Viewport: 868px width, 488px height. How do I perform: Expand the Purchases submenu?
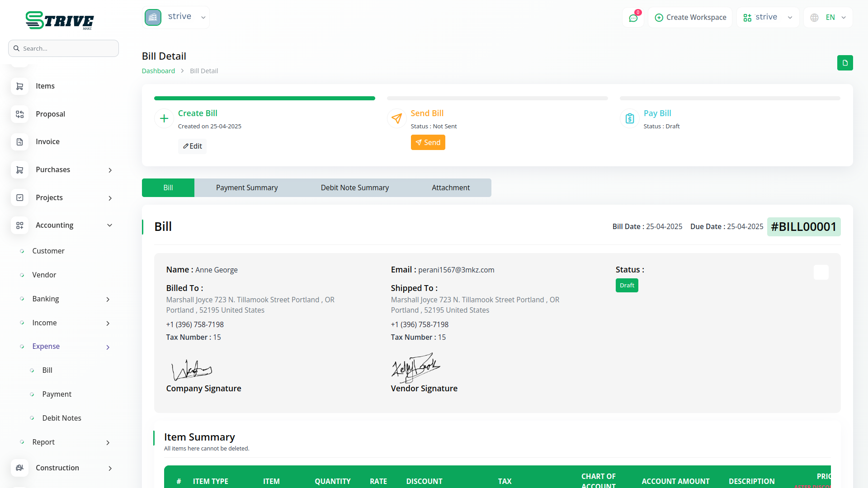[110, 170]
